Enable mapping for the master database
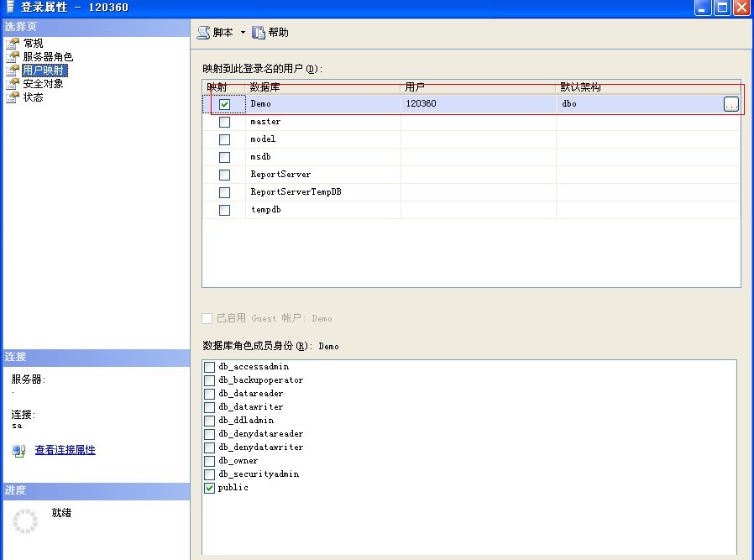The height and width of the screenshot is (560, 754). pyautogui.click(x=223, y=121)
